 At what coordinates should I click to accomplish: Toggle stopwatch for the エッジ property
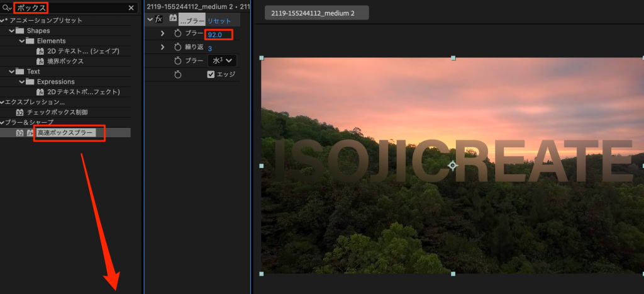[177, 74]
